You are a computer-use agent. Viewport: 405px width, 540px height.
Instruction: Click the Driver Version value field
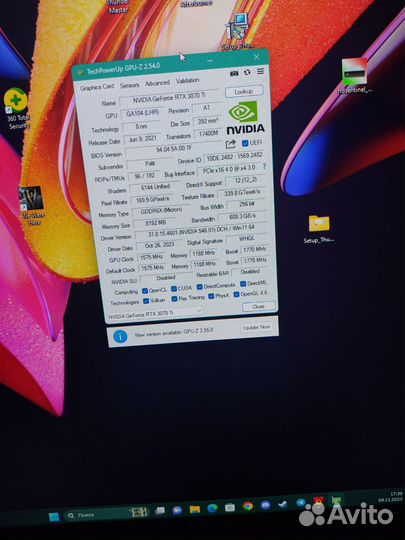click(201, 230)
